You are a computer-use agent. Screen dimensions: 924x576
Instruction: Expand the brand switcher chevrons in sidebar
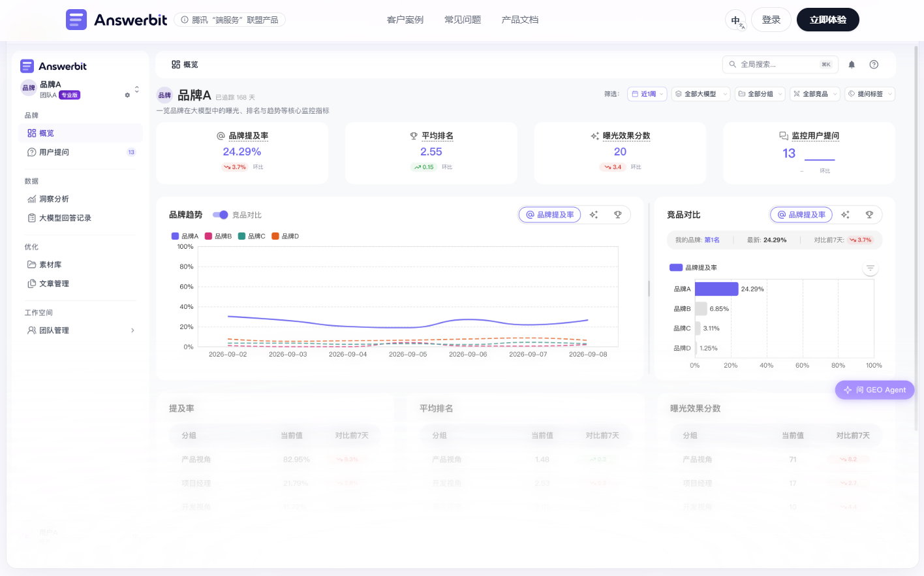point(136,89)
